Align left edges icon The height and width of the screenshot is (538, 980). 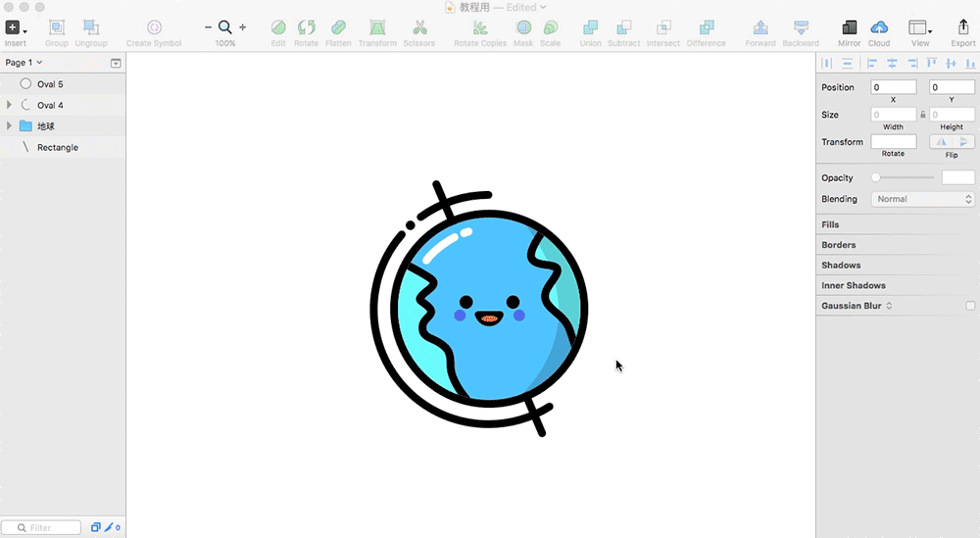pos(872,63)
